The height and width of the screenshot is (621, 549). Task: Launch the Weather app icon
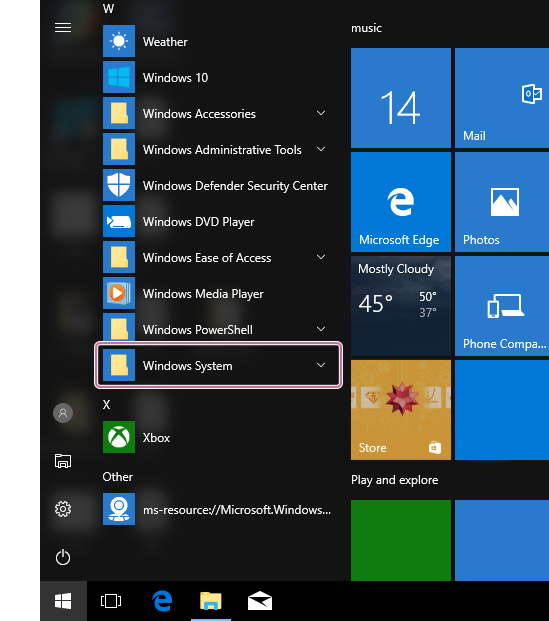[x=119, y=41]
